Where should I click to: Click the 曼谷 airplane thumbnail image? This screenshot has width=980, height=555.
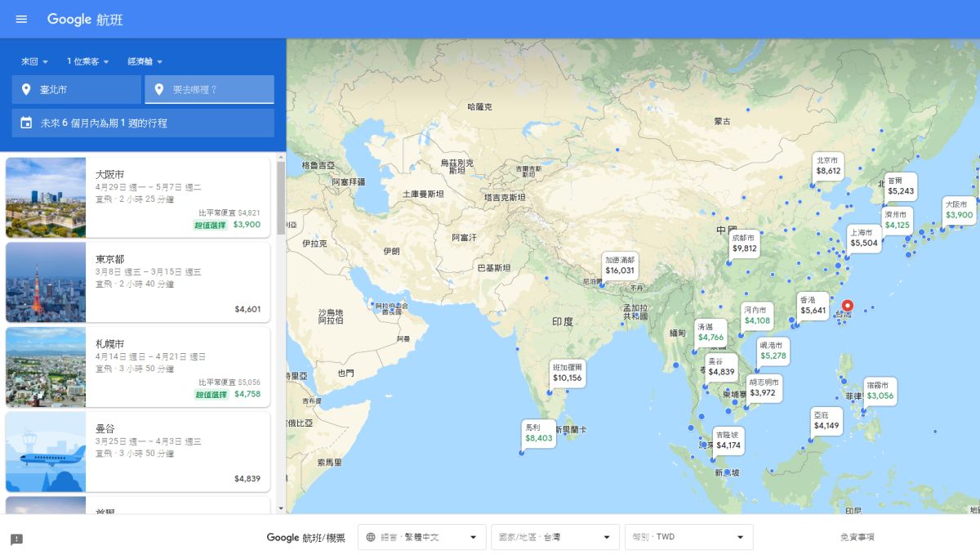coord(45,451)
